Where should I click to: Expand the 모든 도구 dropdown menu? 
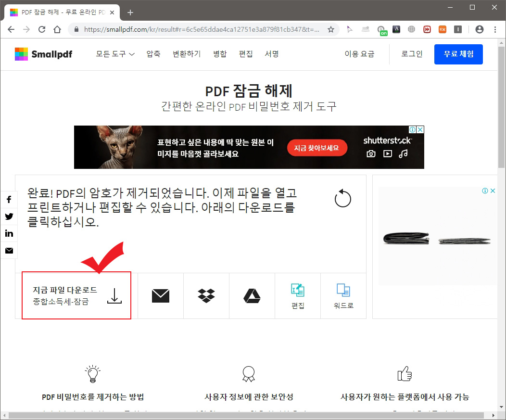click(115, 54)
